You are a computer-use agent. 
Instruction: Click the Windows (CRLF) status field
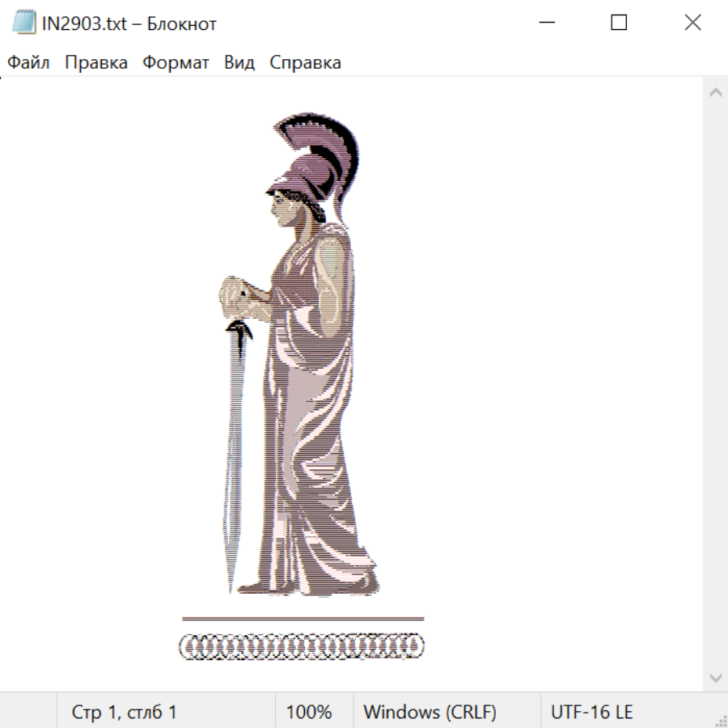click(430, 712)
